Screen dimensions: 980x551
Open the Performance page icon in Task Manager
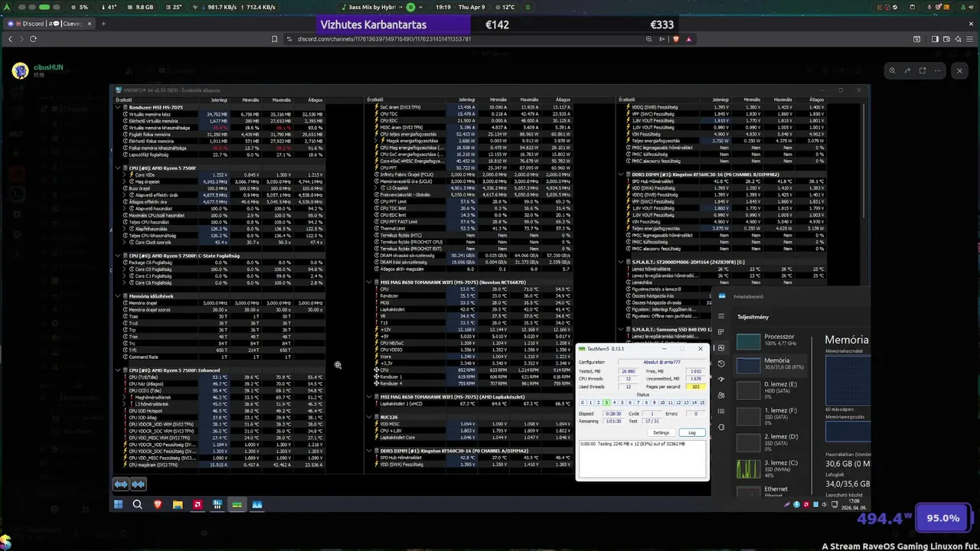pyautogui.click(x=721, y=348)
